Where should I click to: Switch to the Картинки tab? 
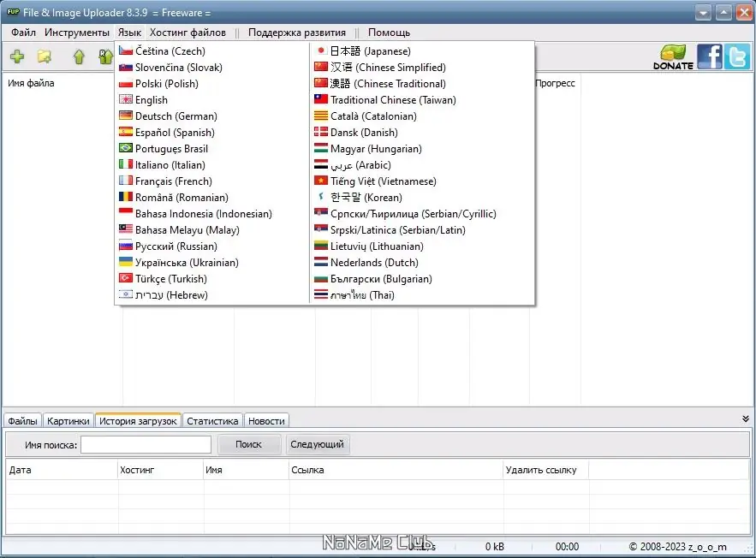[x=68, y=421]
